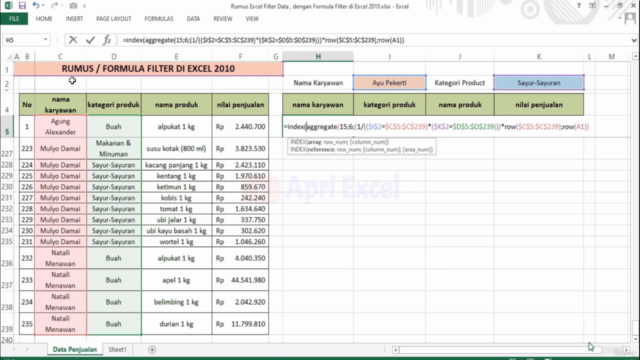Click the Redo arrow icon

(x=54, y=6)
